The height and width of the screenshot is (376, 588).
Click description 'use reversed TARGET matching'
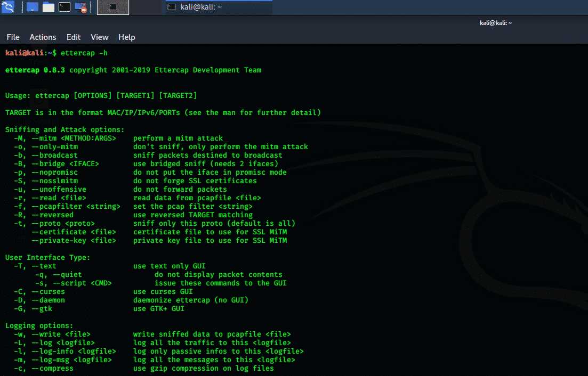pos(193,215)
